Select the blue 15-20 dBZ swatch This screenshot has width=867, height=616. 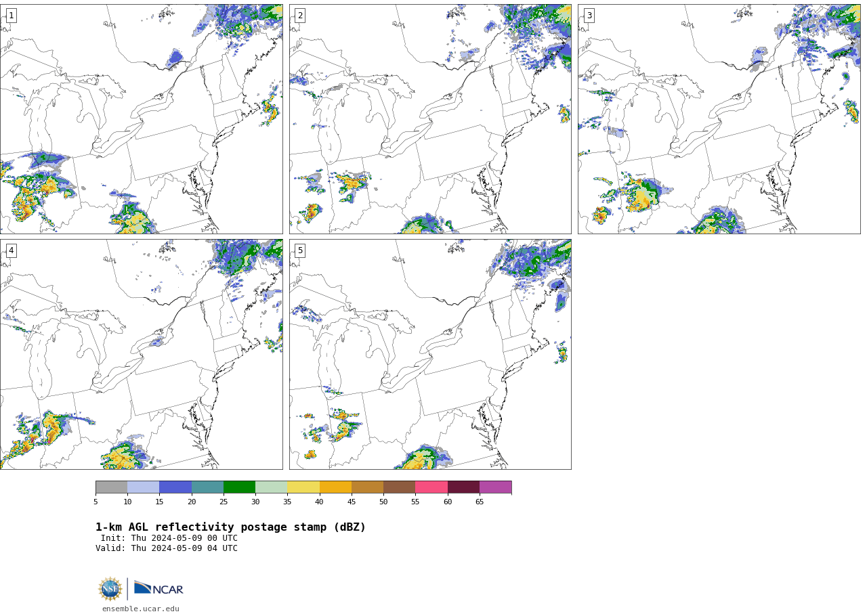175,487
